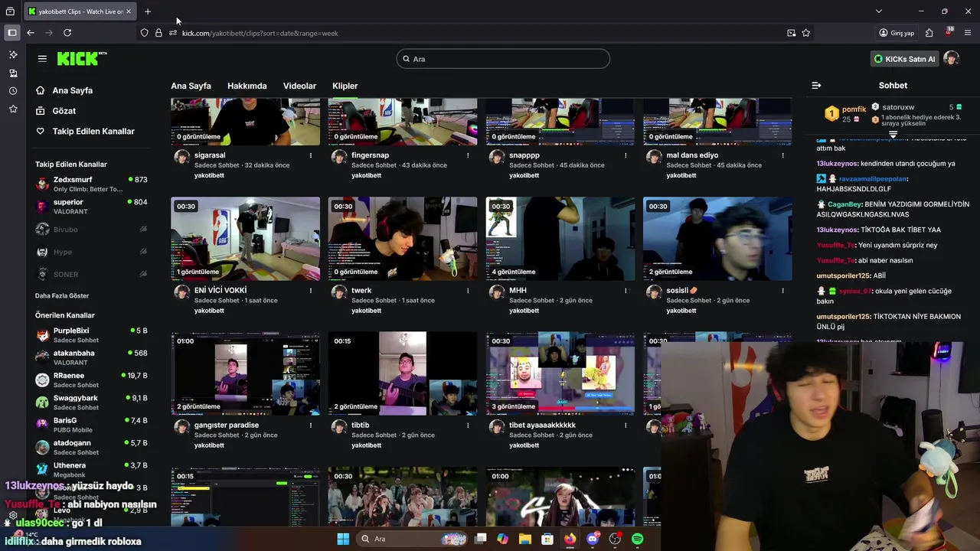
Task: Open BarisG PUBG Mobile channel
Action: coord(91,425)
